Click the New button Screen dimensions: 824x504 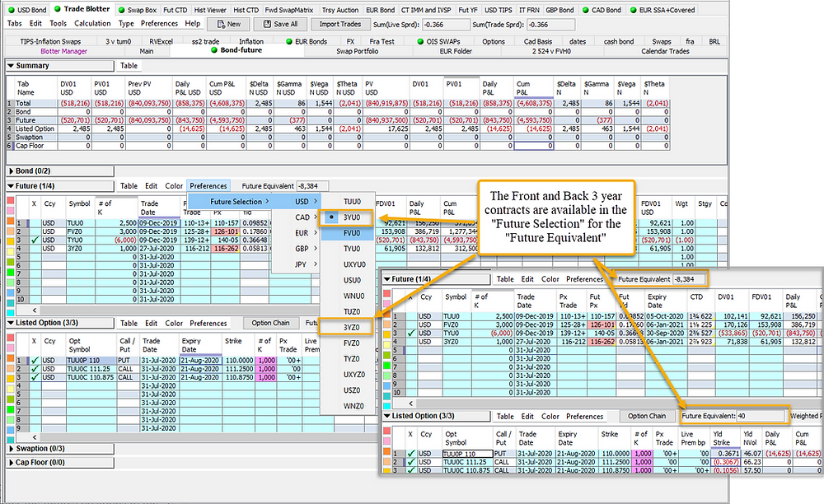[x=227, y=24]
